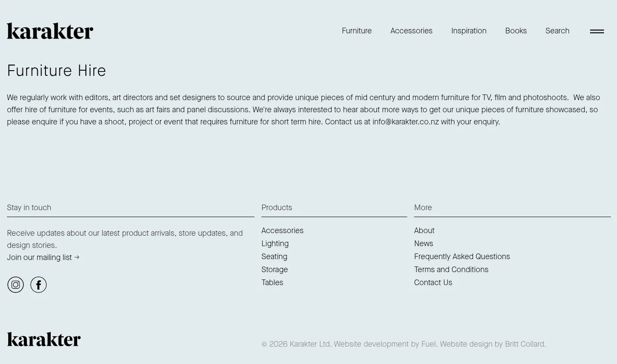Select Inspiration in the top navigation
617x364 pixels.
[469, 31]
